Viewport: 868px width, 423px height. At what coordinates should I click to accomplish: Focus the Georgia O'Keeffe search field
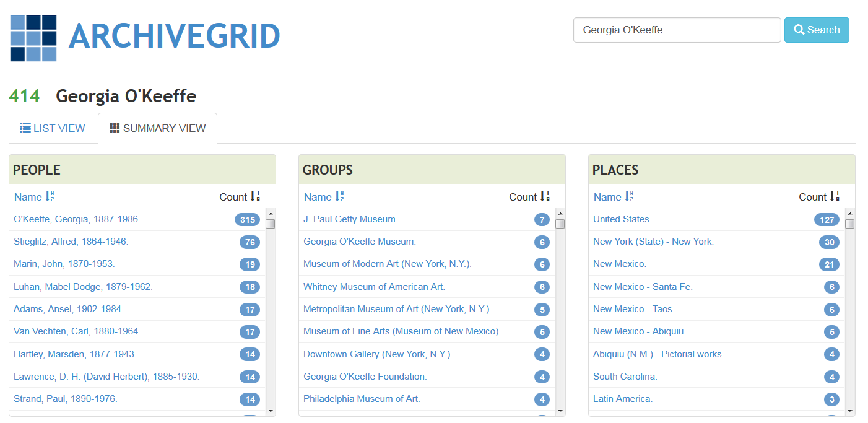pos(677,30)
